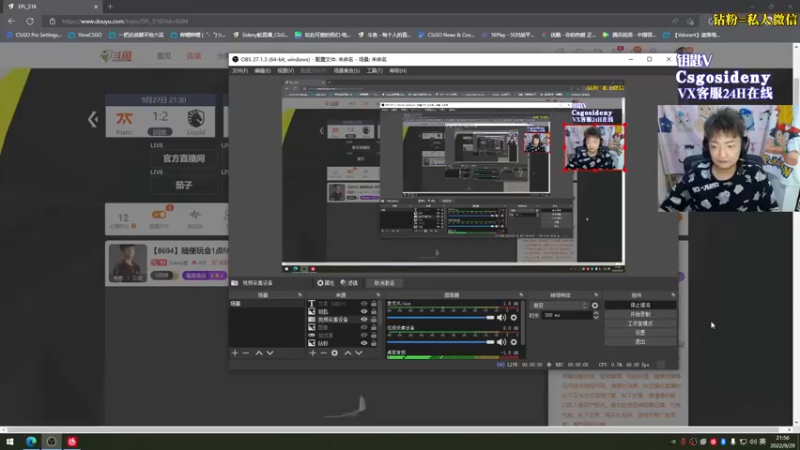This screenshot has height=450, width=800.
Task: Increase transition duration with up stepper
Action: click(595, 313)
